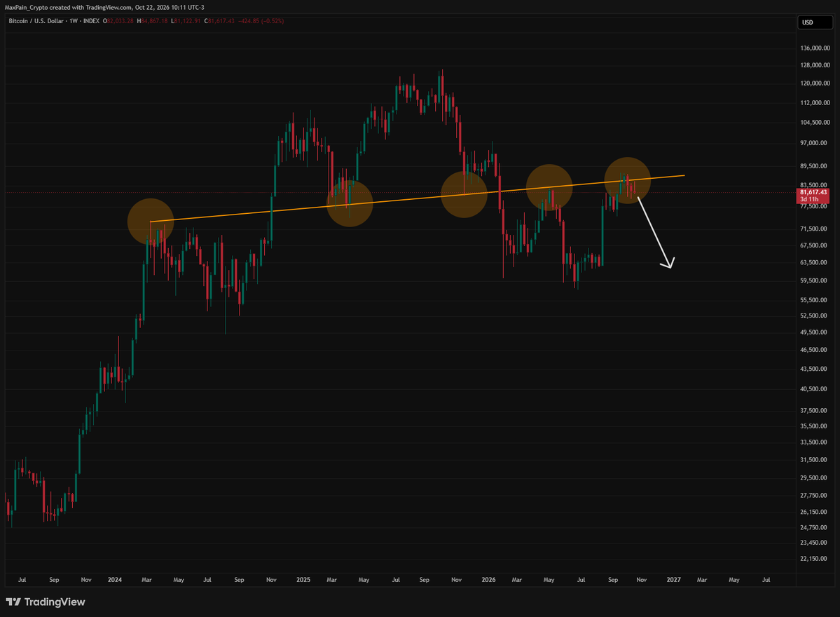
Task: Click the 23,450.00 price axis label
Action: tap(815, 543)
